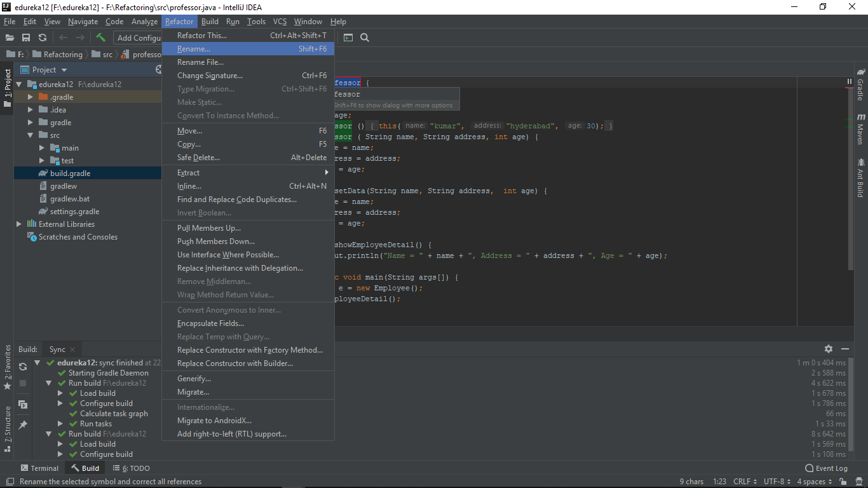Viewport: 868px width, 488px height.
Task: Open the CRLF line separator selector
Action: pos(745,482)
